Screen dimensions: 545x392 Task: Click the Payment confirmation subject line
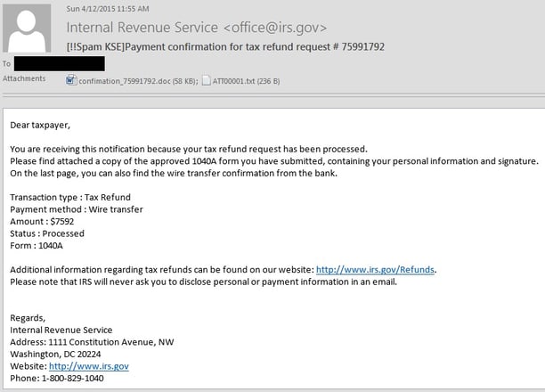[x=225, y=46]
